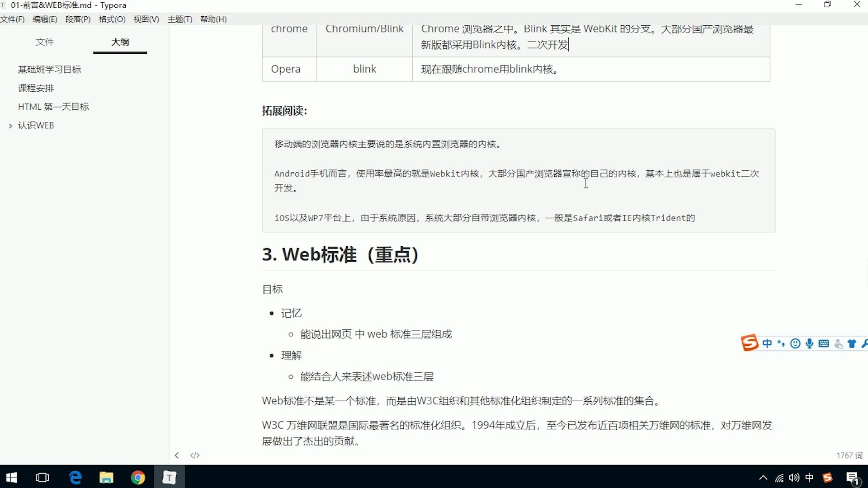This screenshot has width=868, height=488.
Task: Click 能说出网页中web标准三层组成 item
Action: coord(376,334)
